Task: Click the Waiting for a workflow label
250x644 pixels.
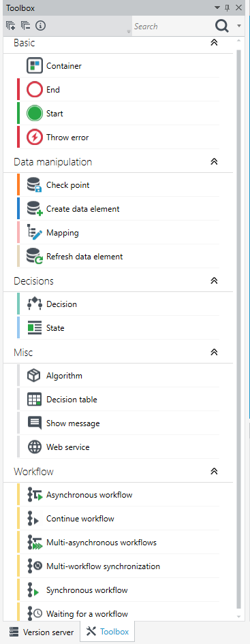Action: point(87,614)
